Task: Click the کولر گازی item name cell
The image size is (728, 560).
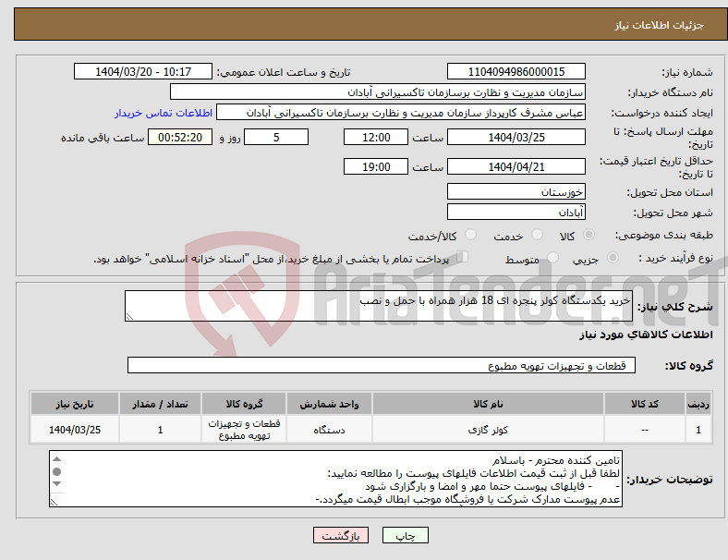Action: click(x=488, y=430)
